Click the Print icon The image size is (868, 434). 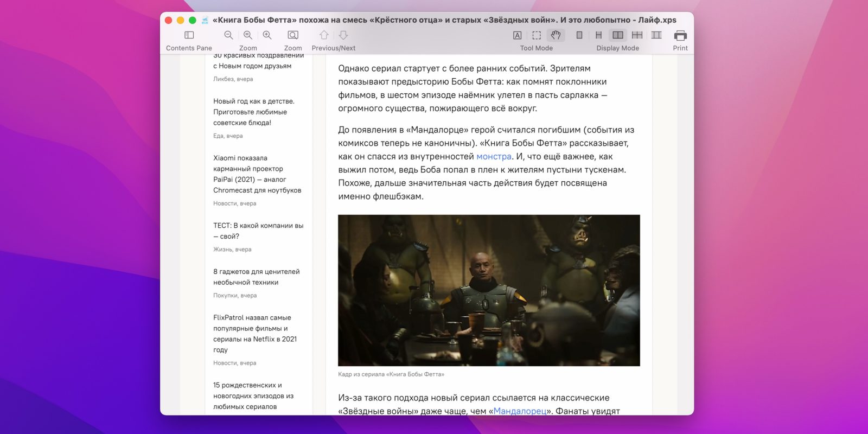[680, 36]
